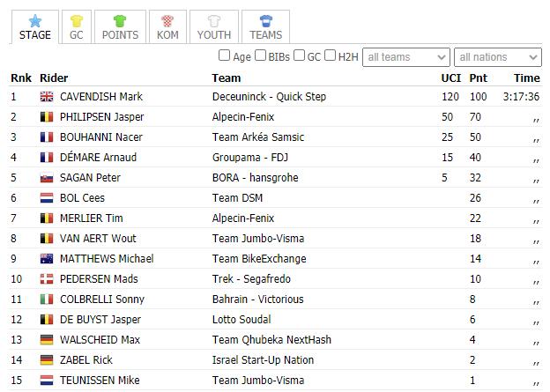Click the Pnt column header
Image resolution: width=550 pixels, height=392 pixels.
tap(478, 78)
